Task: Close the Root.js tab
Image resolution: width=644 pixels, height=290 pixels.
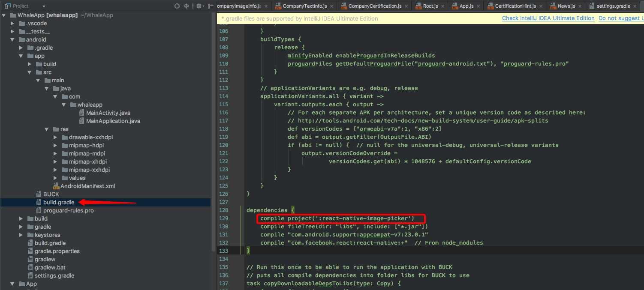Action: point(442,6)
